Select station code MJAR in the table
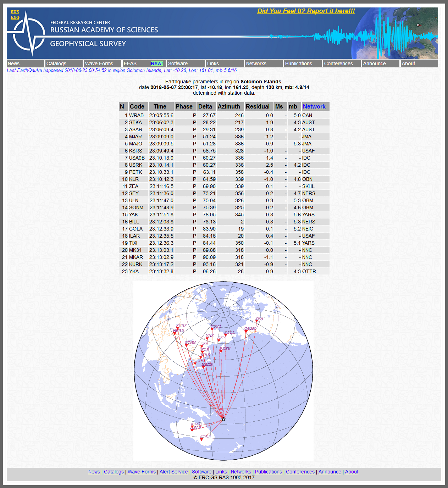Screen dimensions: 448x488 click(135, 137)
